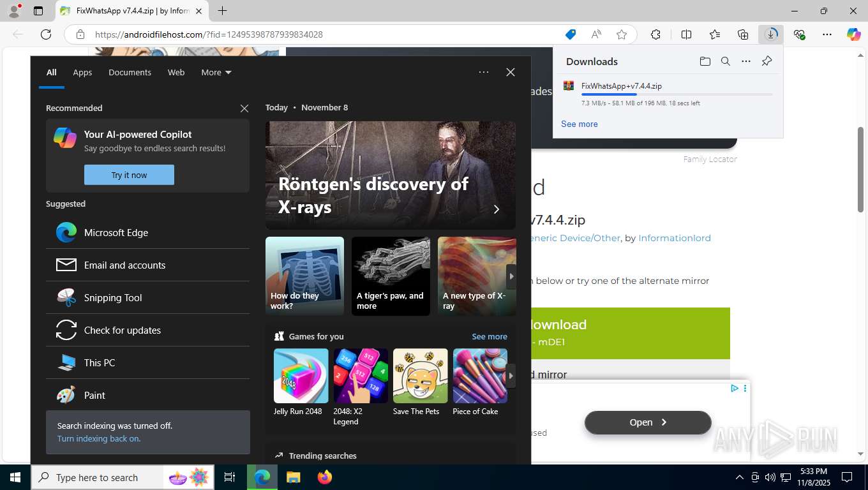Open A tiger's paw article card
The image size is (868, 490).
(391, 276)
